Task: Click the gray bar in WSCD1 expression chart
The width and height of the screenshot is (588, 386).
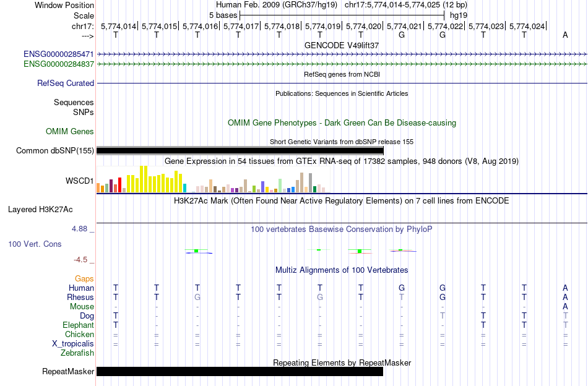Action: pos(310,183)
